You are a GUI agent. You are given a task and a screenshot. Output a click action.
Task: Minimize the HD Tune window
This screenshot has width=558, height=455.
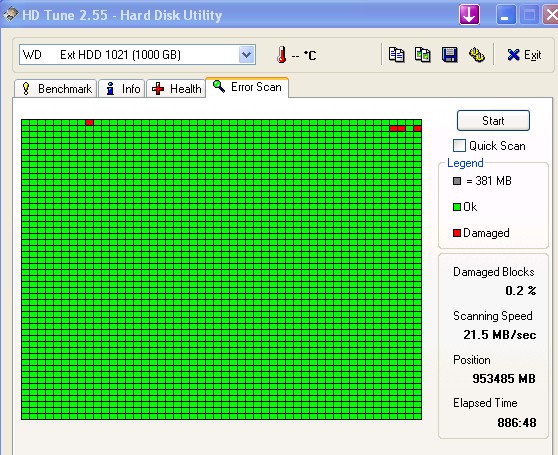(x=506, y=15)
